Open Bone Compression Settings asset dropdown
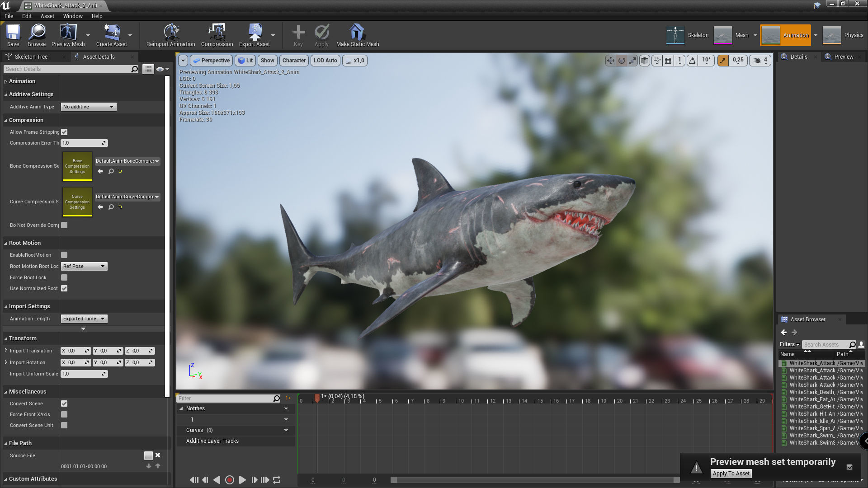 [127, 161]
